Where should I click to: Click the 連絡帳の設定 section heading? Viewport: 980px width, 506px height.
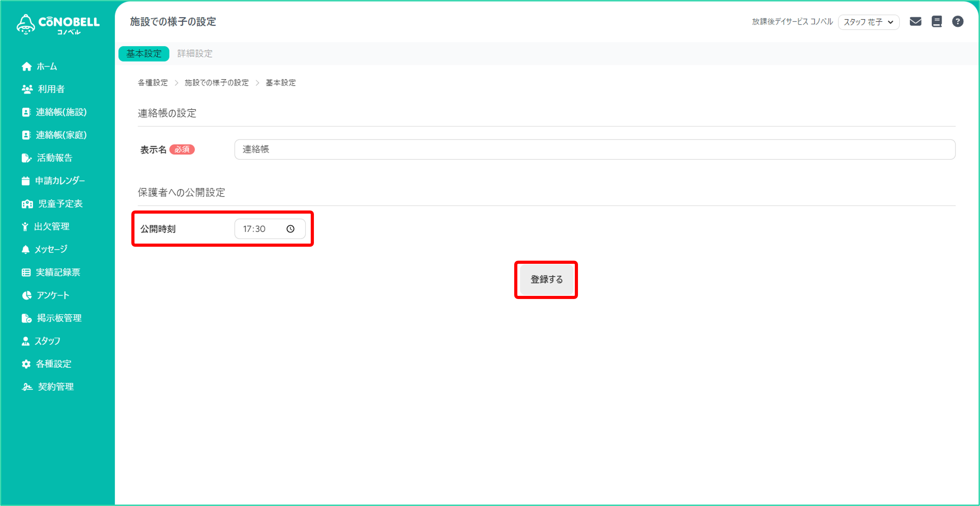pyautogui.click(x=167, y=113)
